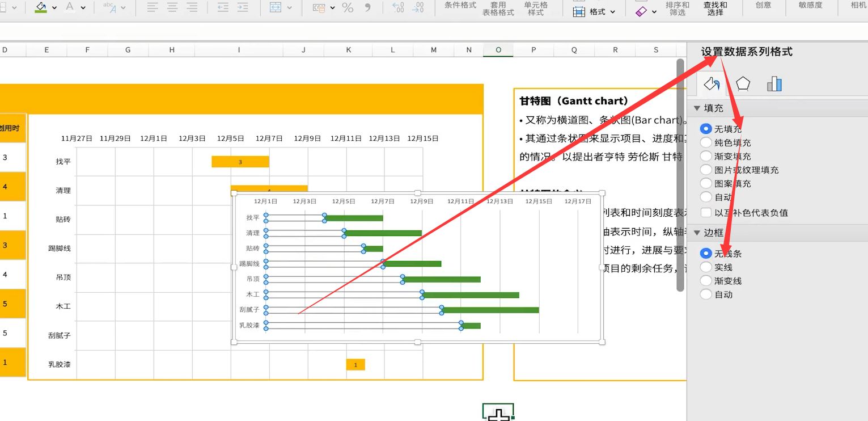Viewport: 868px width, 421px height.
Task: Select the 实线 border radio option
Action: click(706, 267)
